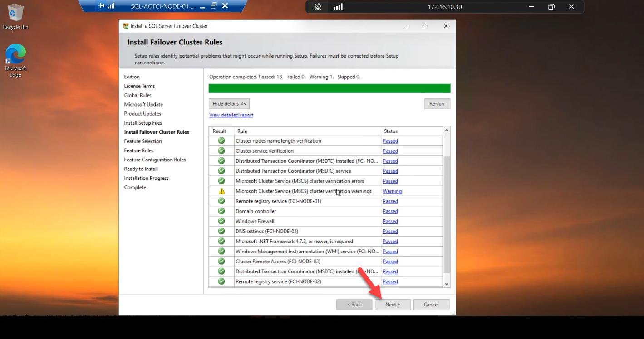
Task: Click Next to continue setup
Action: click(393, 305)
